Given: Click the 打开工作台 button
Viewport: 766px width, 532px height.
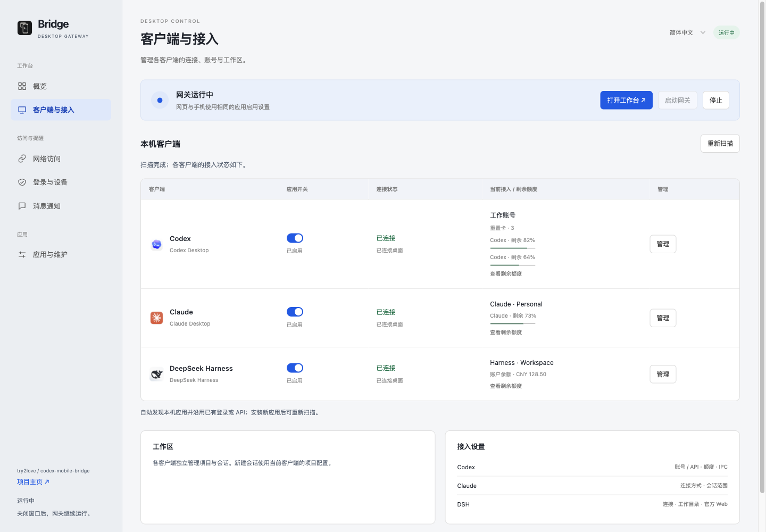Looking at the screenshot, I should tap(626, 100).
